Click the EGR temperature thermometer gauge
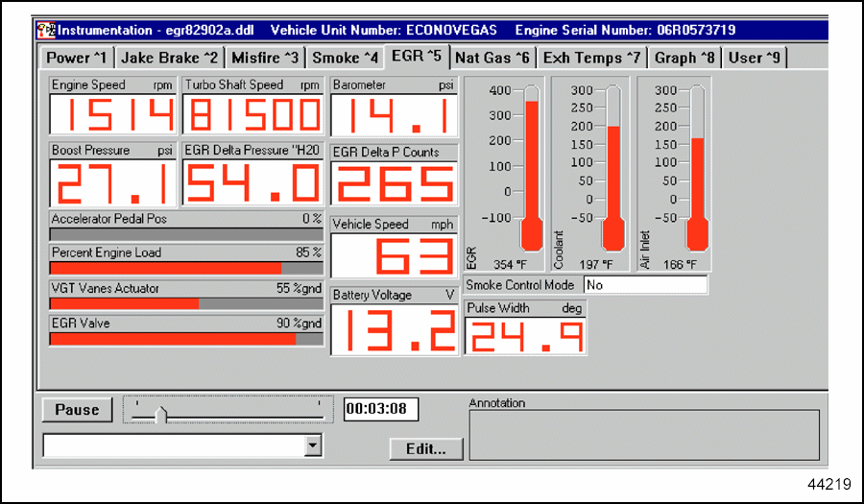 point(531,168)
